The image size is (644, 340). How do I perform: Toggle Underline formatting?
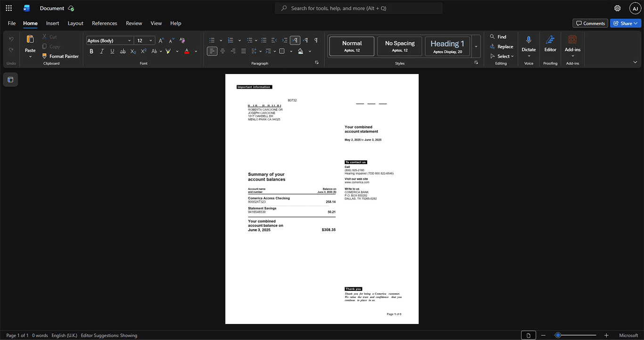click(x=112, y=51)
